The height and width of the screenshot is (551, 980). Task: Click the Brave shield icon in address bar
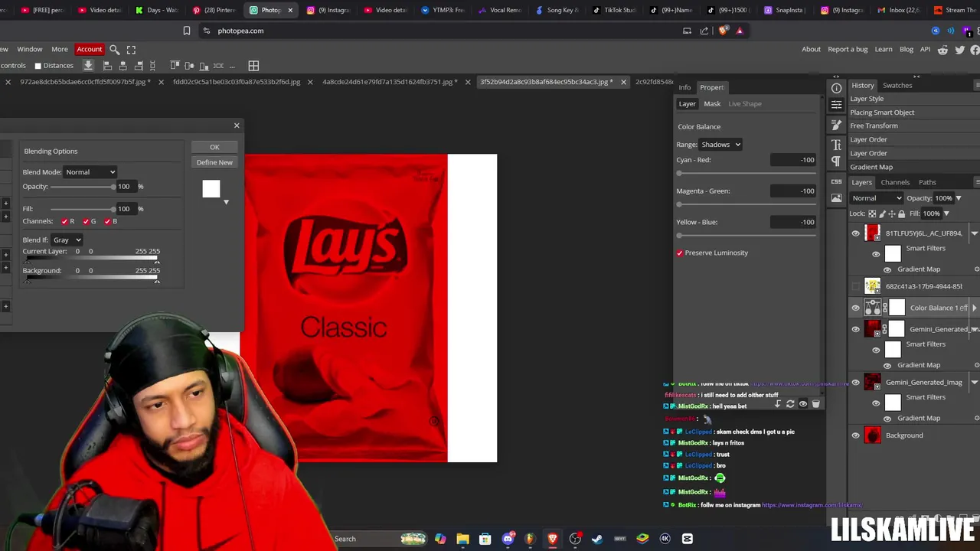[x=723, y=31]
